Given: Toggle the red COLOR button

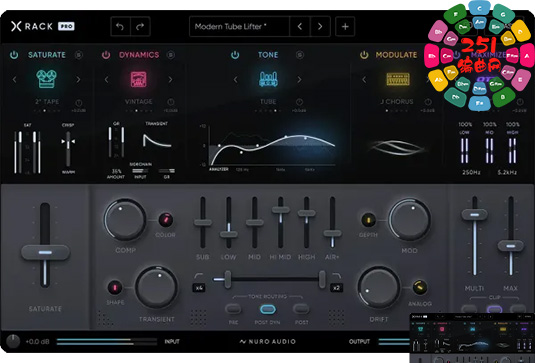Looking at the screenshot, I should 166,220.
